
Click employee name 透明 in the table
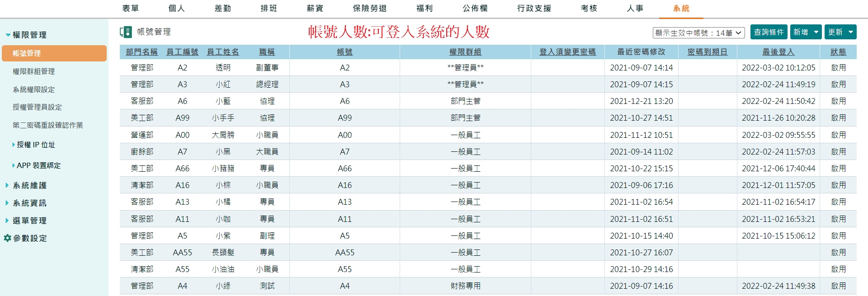pyautogui.click(x=223, y=68)
